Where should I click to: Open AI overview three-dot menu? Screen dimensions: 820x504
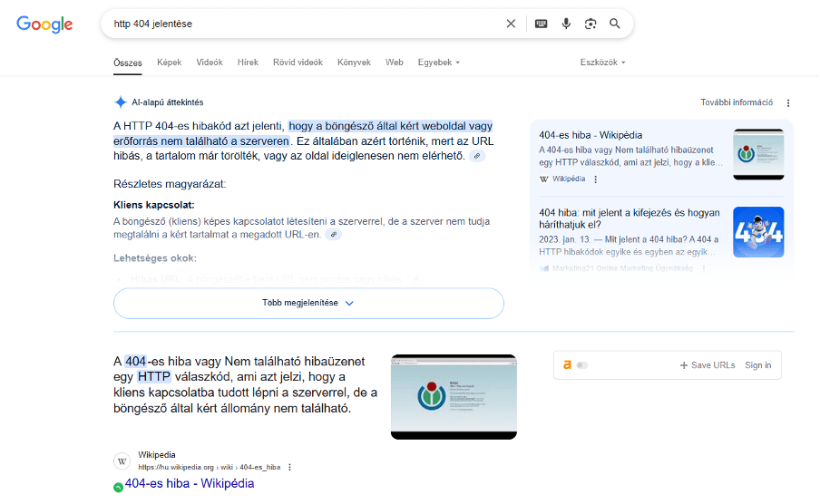[x=788, y=103]
